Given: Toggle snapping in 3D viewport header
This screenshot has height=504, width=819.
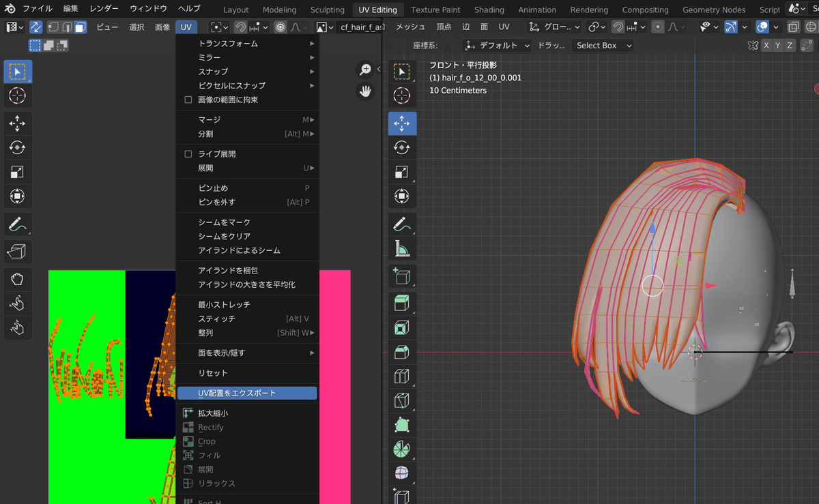Looking at the screenshot, I should (x=618, y=27).
